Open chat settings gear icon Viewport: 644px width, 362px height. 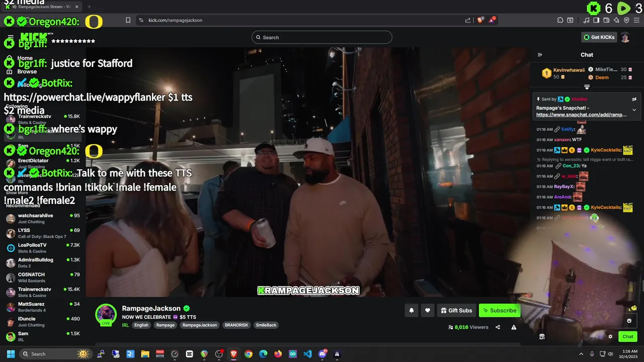[x=610, y=337]
